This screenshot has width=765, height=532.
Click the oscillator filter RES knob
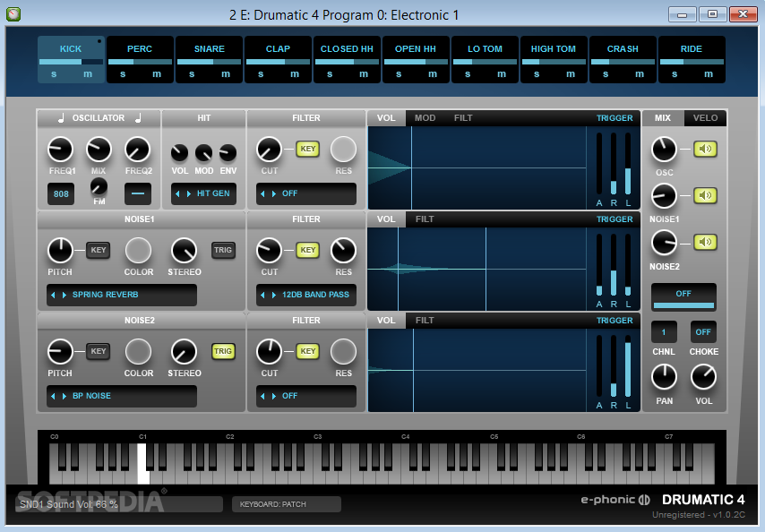(x=343, y=150)
